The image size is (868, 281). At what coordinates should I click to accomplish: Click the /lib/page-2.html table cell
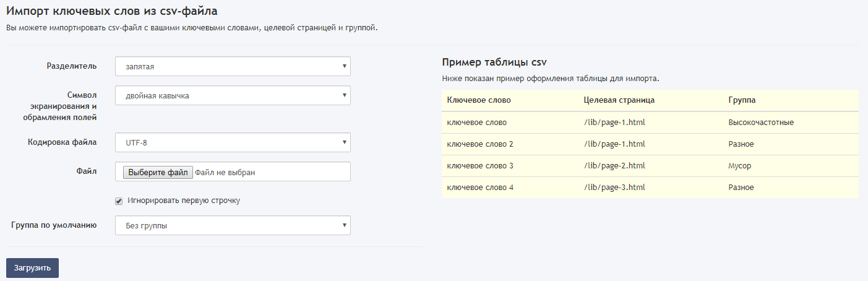tap(614, 166)
